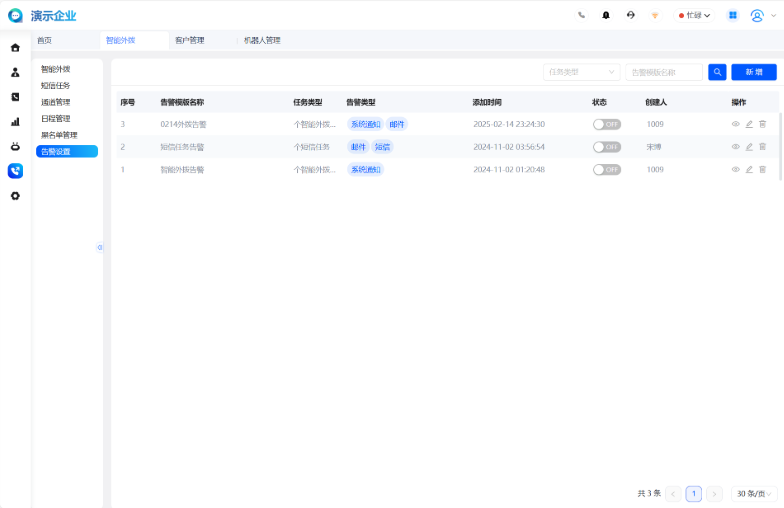View details of 0214外拨告警 via eye icon
Screen dimensions: 784x508
click(735, 124)
